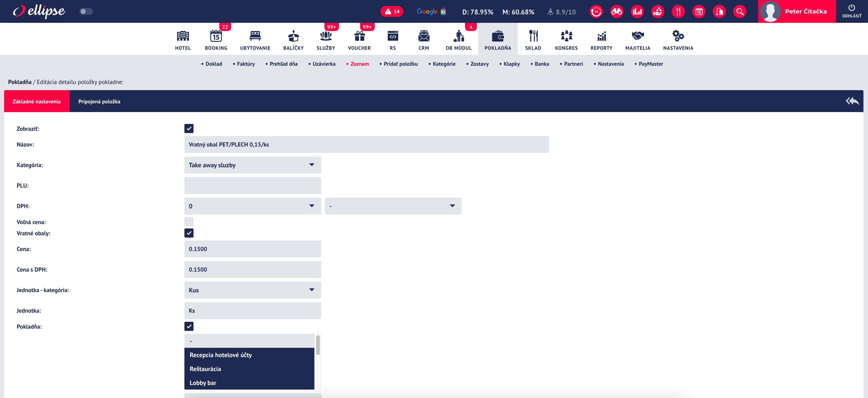Expand the DPH rate dropdown

(252, 206)
